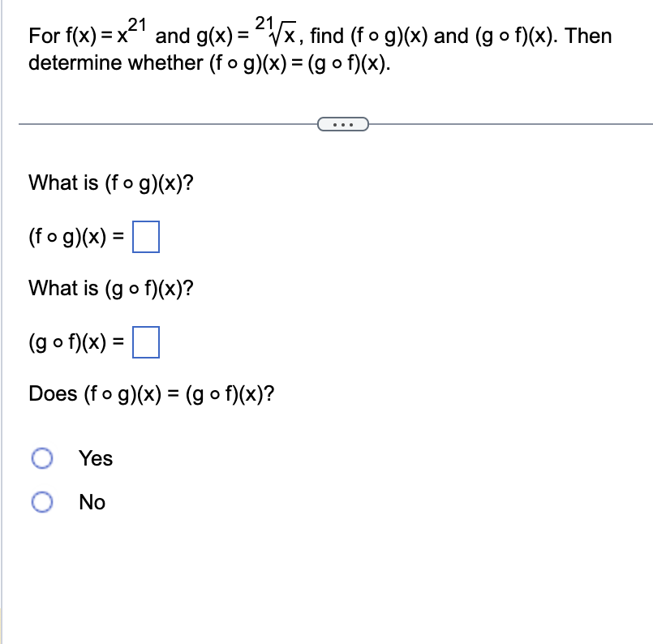Click the No label text
This screenshot has height=644, width=653.
point(91,502)
